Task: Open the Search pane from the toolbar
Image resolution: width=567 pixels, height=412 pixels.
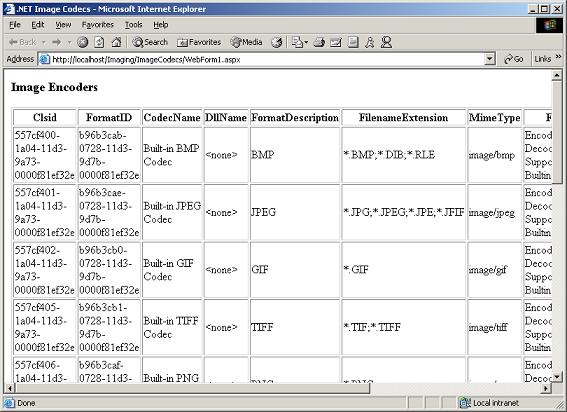Action: click(x=150, y=42)
